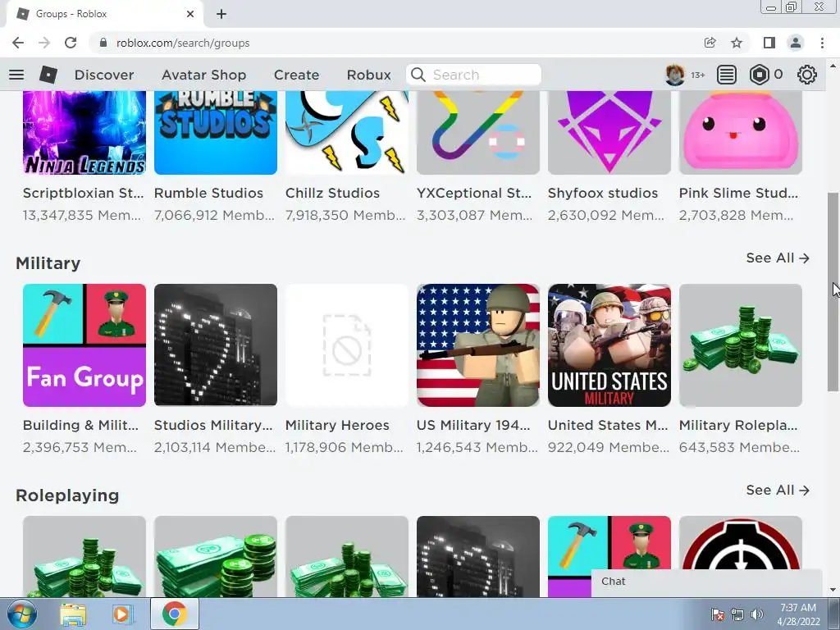Screen dimensions: 840x630
Task: Open the Action Center flag icon
Action: click(718, 614)
